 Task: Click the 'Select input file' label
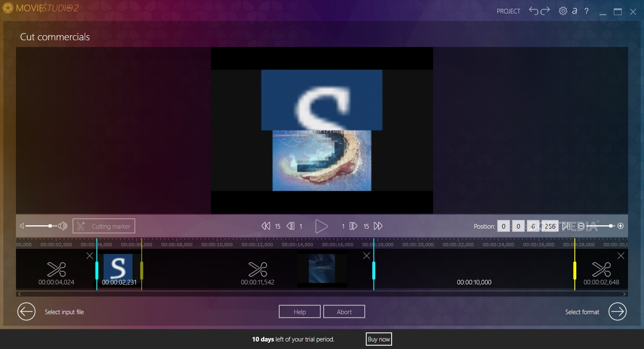64,312
